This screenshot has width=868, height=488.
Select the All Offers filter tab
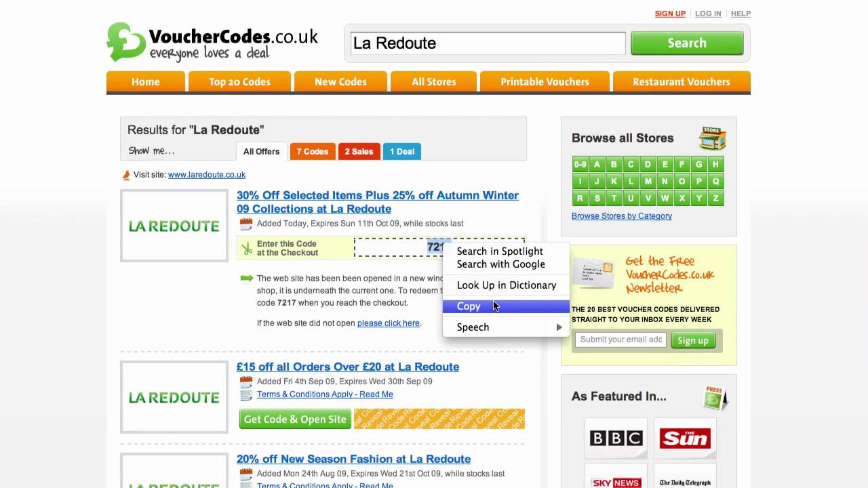click(261, 151)
